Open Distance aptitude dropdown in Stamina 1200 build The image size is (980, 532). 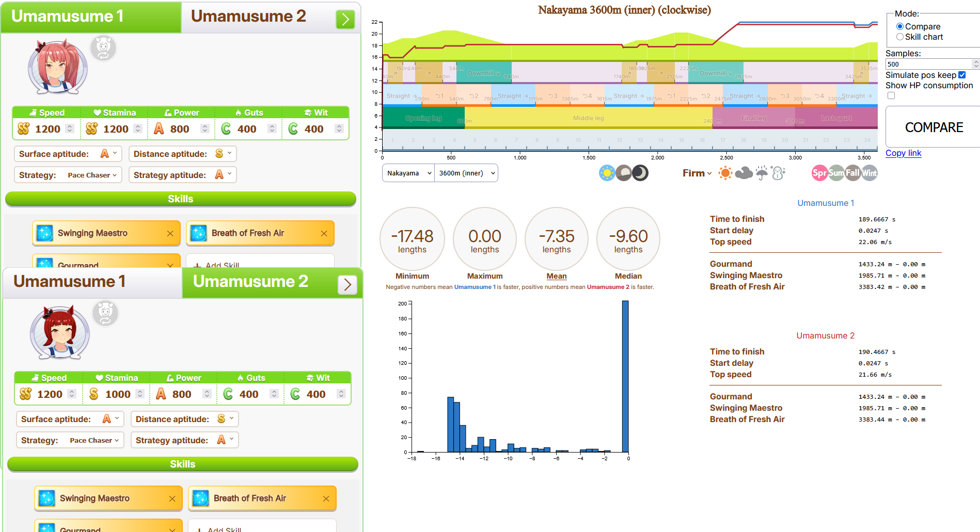[183, 154]
